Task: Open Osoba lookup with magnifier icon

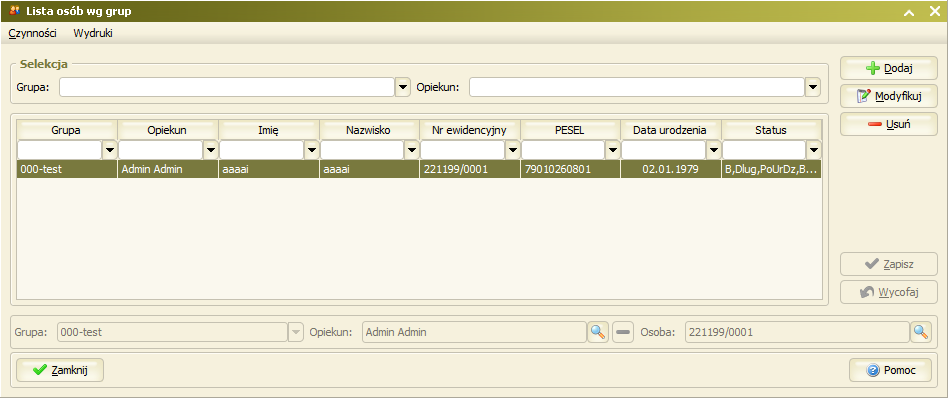Action: tap(921, 331)
